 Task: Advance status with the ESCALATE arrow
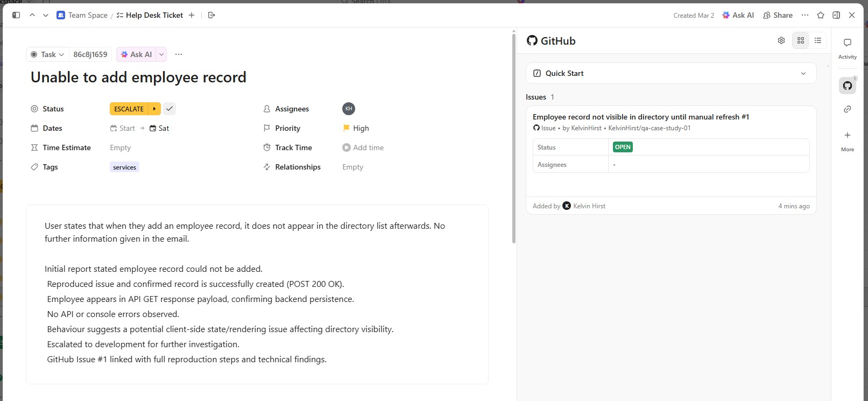click(x=154, y=109)
